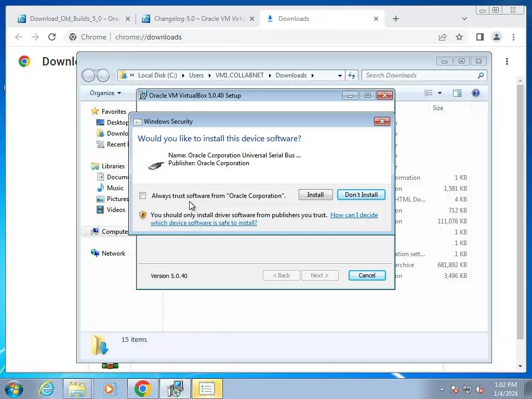
Task: Share this page icon in Chrome
Action: (x=443, y=37)
